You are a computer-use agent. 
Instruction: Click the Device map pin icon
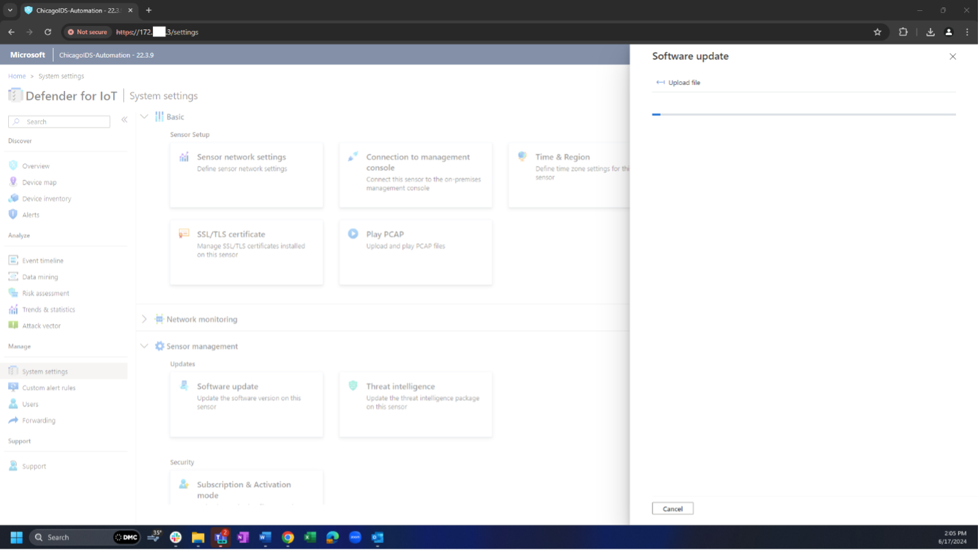pyautogui.click(x=13, y=182)
